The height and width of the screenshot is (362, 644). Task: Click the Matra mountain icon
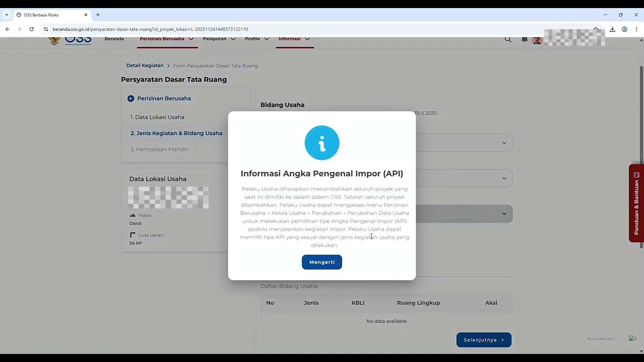(x=132, y=215)
